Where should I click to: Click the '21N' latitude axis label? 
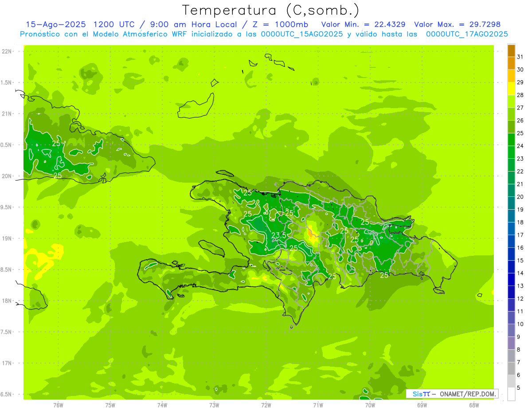coord(7,114)
